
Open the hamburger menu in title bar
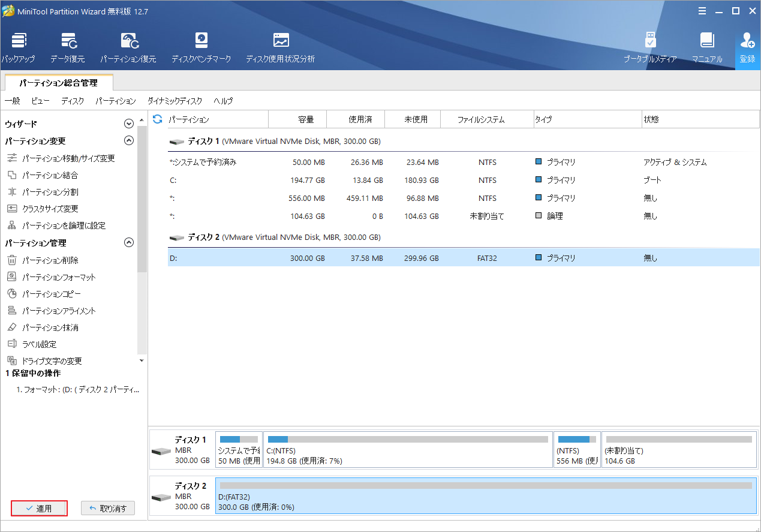(703, 10)
